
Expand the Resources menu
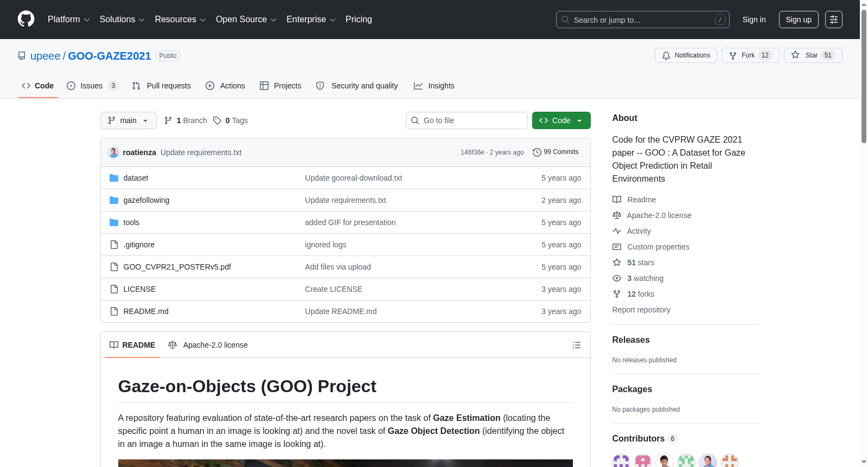[x=180, y=20]
